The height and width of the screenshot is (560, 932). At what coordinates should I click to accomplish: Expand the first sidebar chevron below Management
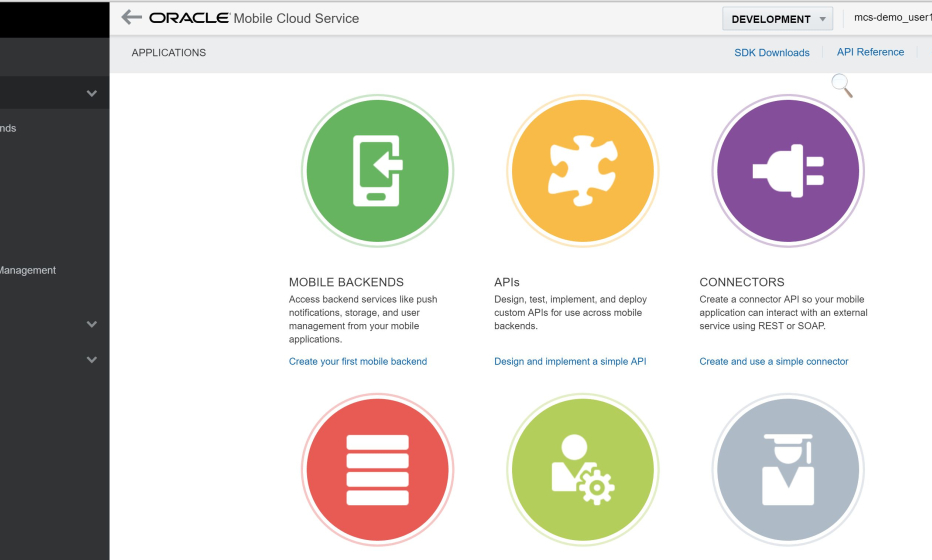92,324
